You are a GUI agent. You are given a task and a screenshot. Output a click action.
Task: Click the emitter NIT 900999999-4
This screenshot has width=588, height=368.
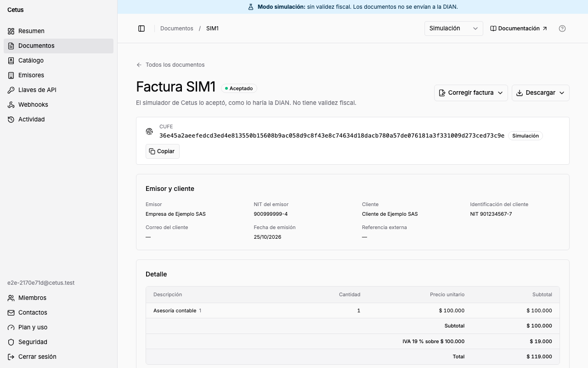(x=271, y=214)
